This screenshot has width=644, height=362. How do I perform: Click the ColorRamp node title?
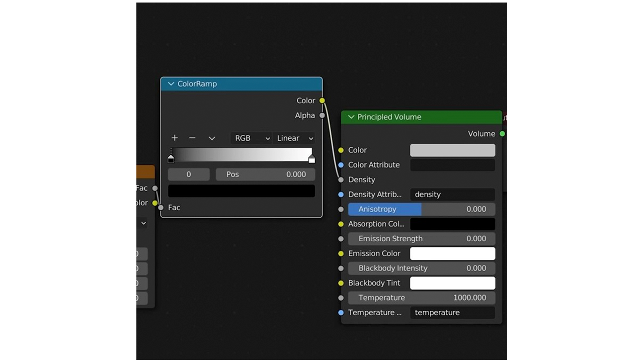point(197,84)
